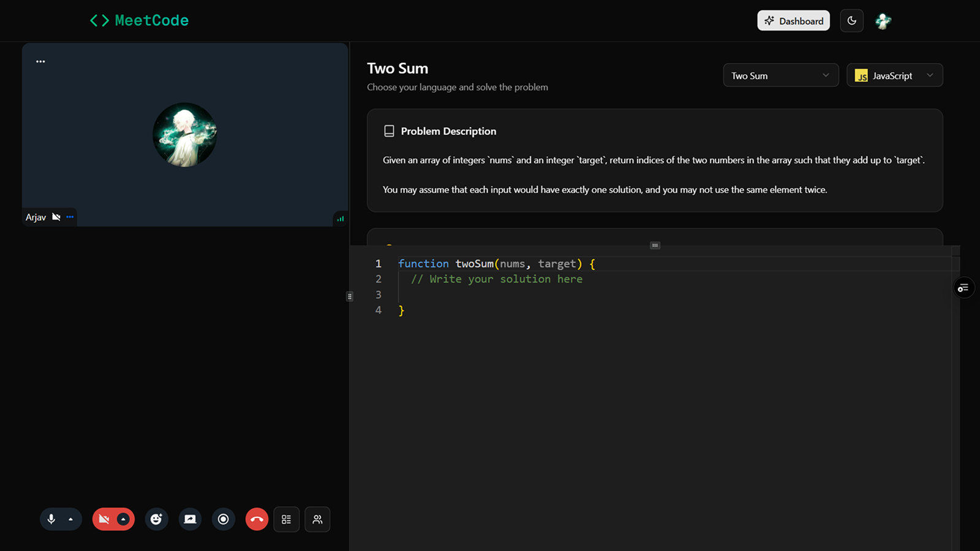Open the floating test cases panel
980x551 pixels.
(x=963, y=287)
